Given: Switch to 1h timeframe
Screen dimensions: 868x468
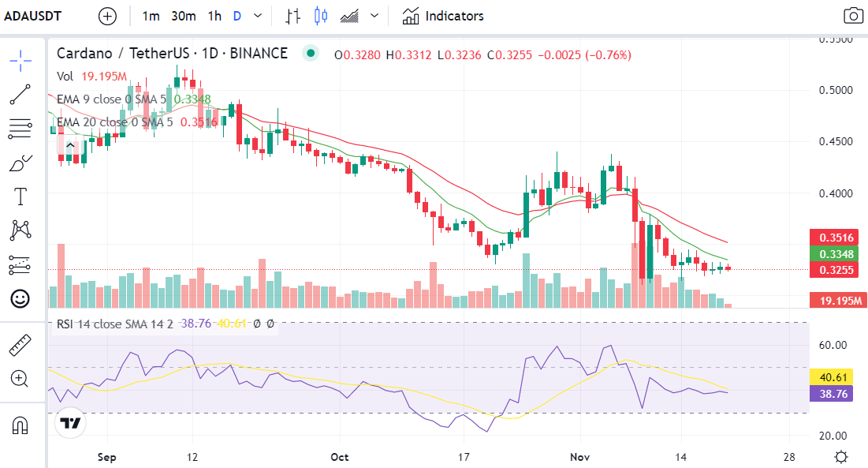Looking at the screenshot, I should click(x=214, y=16).
